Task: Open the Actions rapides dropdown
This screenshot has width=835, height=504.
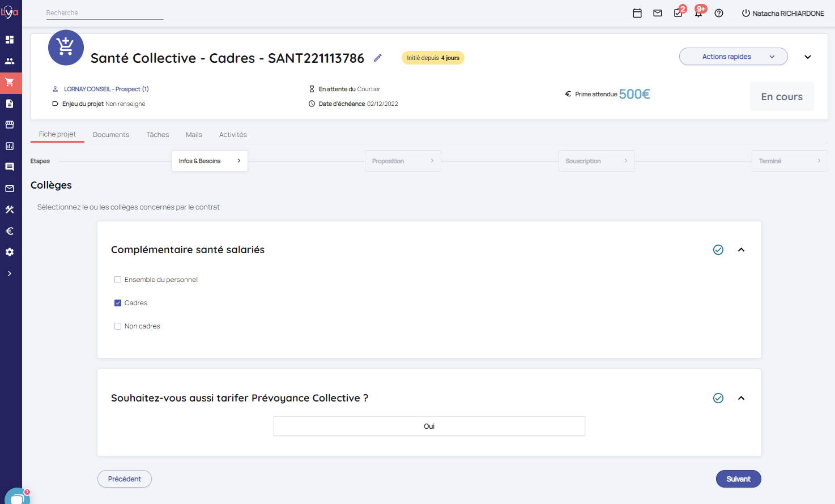Action: [733, 57]
